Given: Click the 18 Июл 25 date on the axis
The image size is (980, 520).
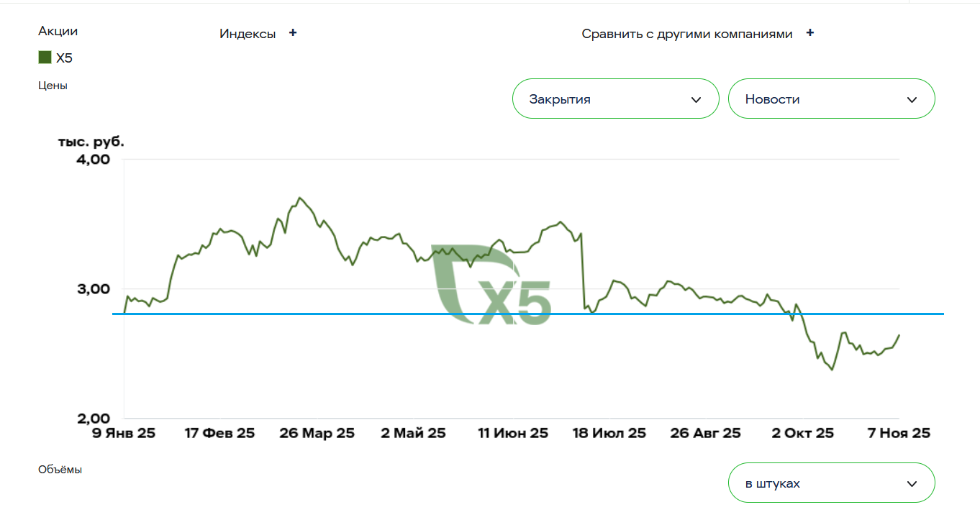Looking at the screenshot, I should pos(609,433).
